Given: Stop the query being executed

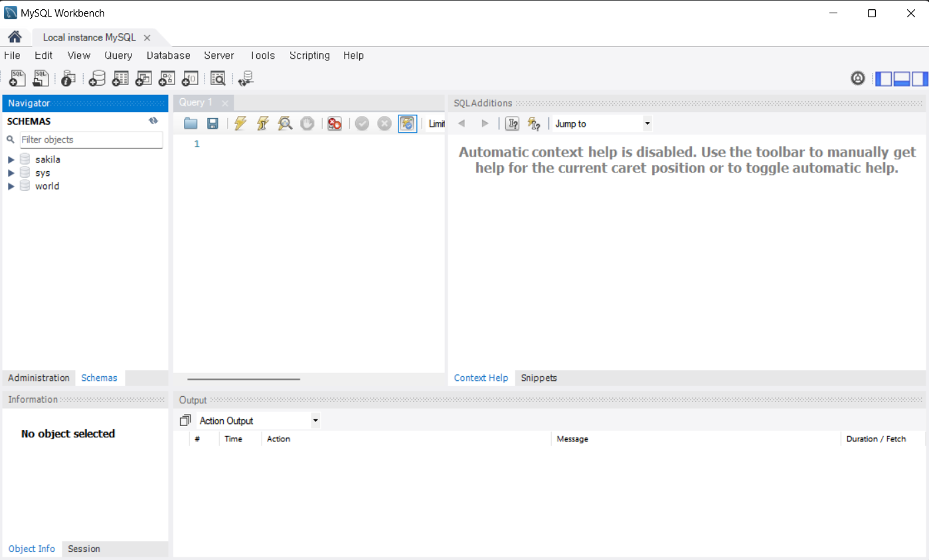Looking at the screenshot, I should pyautogui.click(x=307, y=123).
